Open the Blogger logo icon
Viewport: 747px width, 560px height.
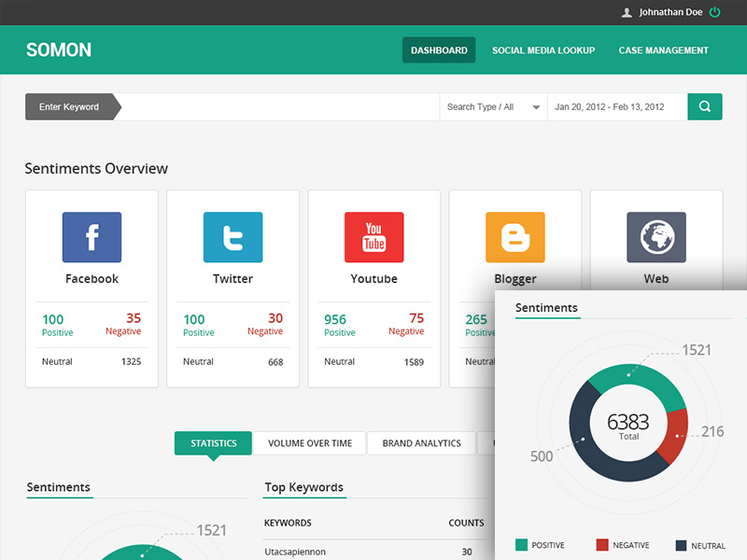(515, 237)
